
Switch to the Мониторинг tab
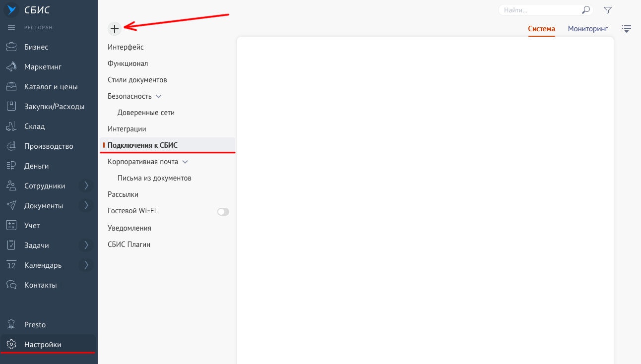tap(588, 29)
